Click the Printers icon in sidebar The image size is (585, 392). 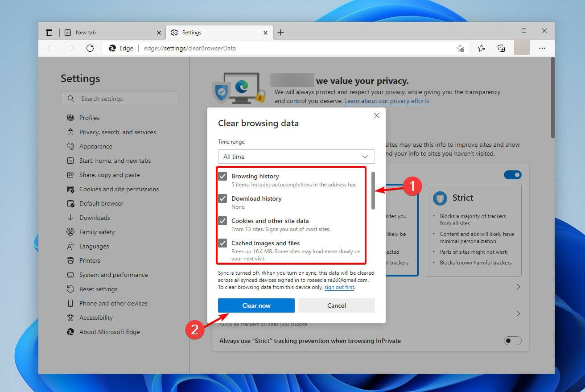click(x=70, y=260)
